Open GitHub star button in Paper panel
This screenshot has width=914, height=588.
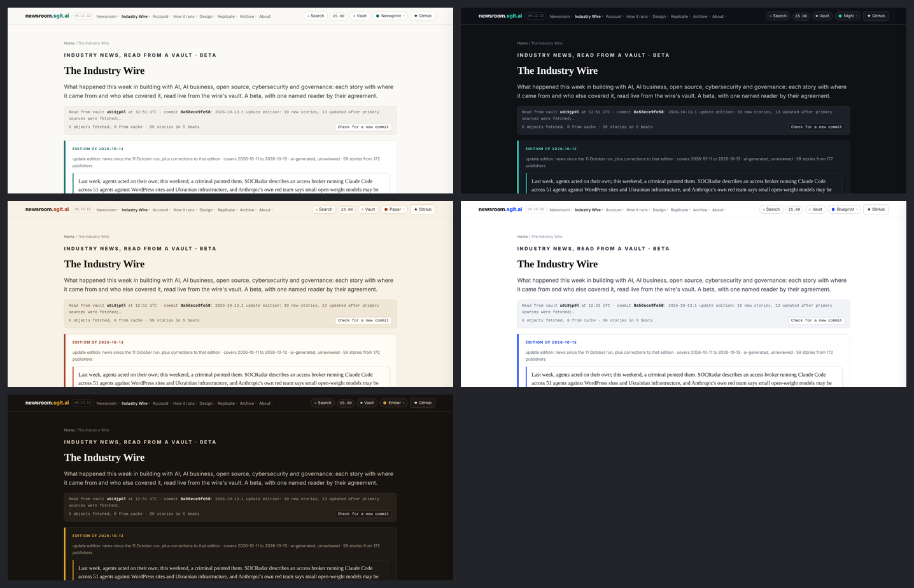click(423, 209)
